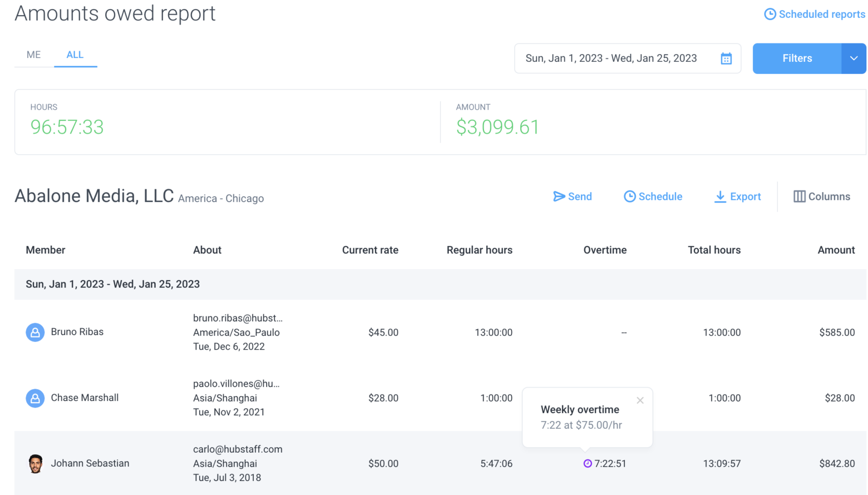Screen dimensions: 868x495
Task: Open the Columns selector
Action: 822,196
